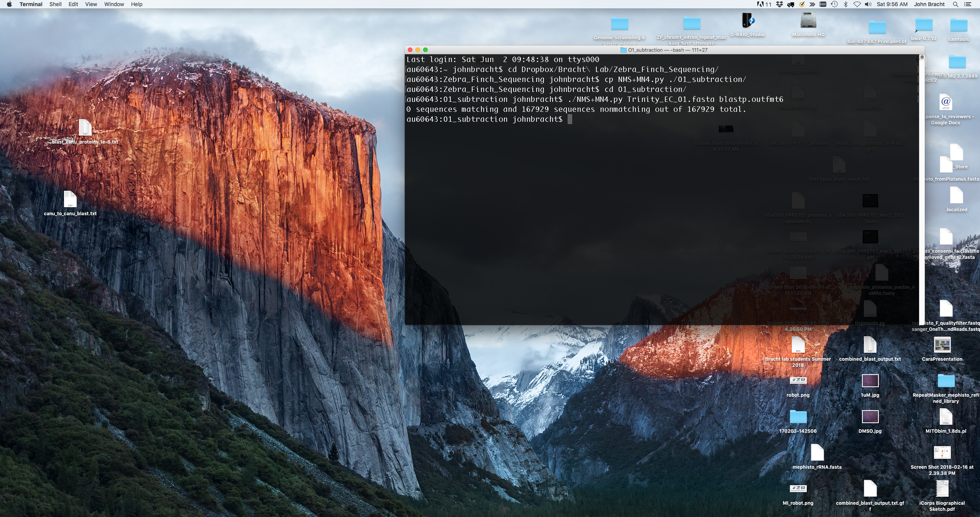Select the G-RAID_Studio drive icon

point(747,21)
